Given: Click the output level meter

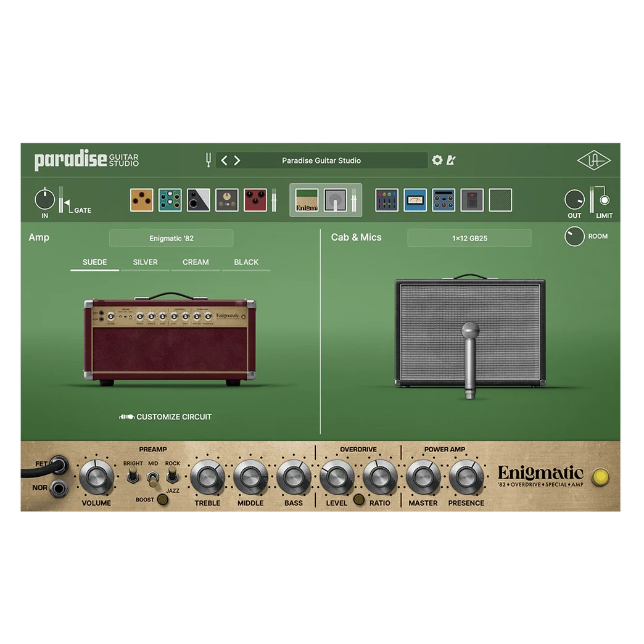Looking at the screenshot, I should pos(592,200).
